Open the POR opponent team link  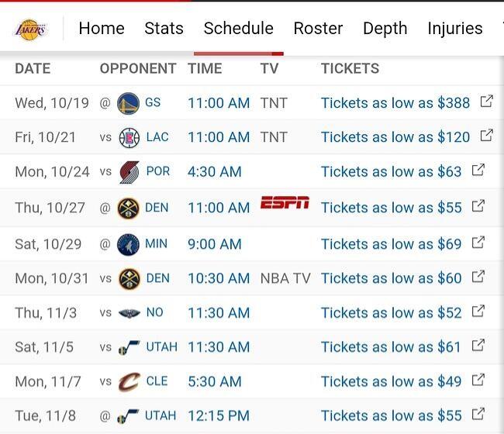(158, 171)
